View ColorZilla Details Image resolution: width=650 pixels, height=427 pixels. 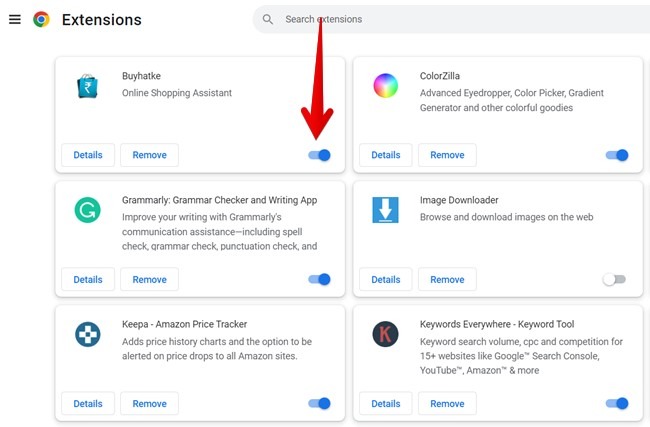pyautogui.click(x=386, y=155)
